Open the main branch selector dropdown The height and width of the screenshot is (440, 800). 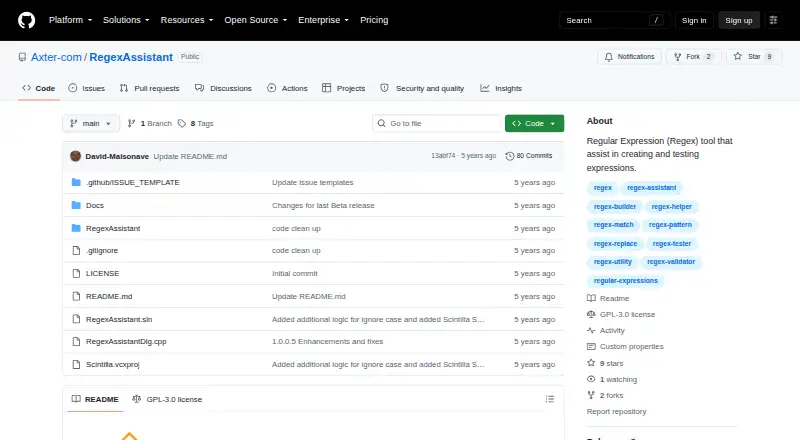pyautogui.click(x=91, y=124)
